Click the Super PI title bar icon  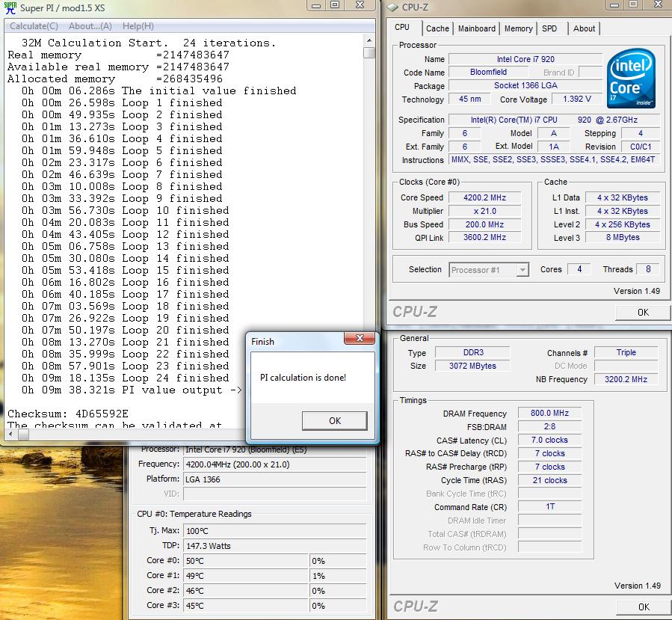coord(10,7)
